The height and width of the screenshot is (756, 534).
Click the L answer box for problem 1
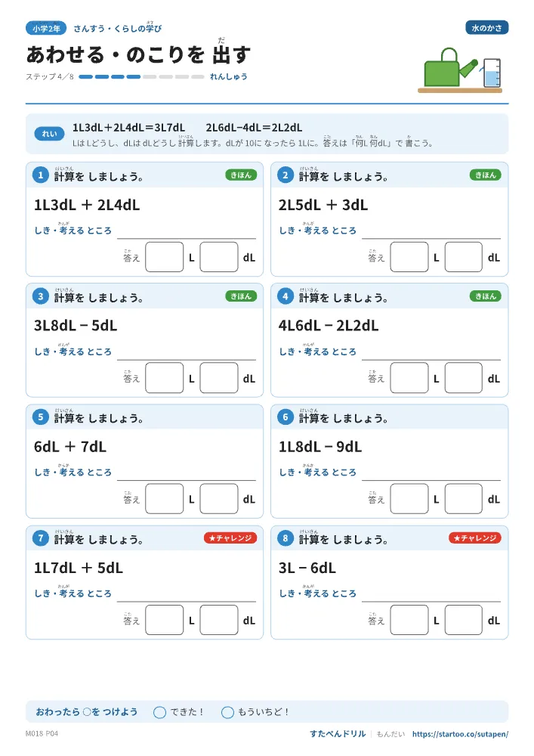tap(164, 257)
